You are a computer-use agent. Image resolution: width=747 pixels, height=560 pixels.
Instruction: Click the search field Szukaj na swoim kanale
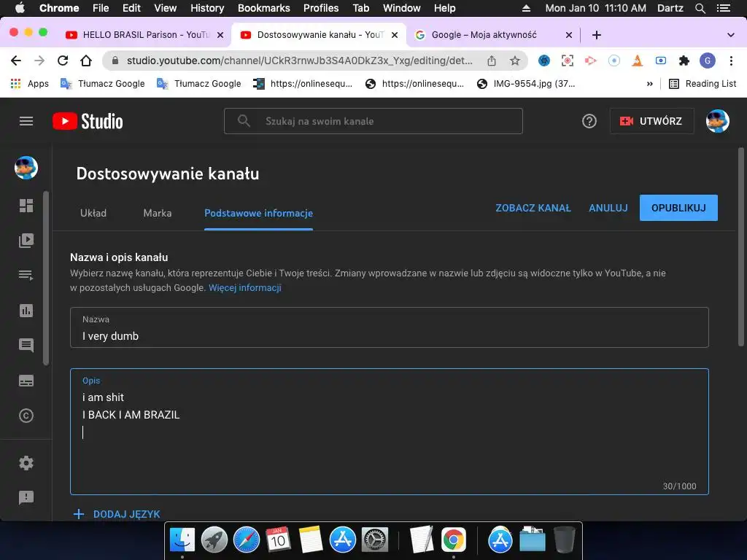click(373, 121)
